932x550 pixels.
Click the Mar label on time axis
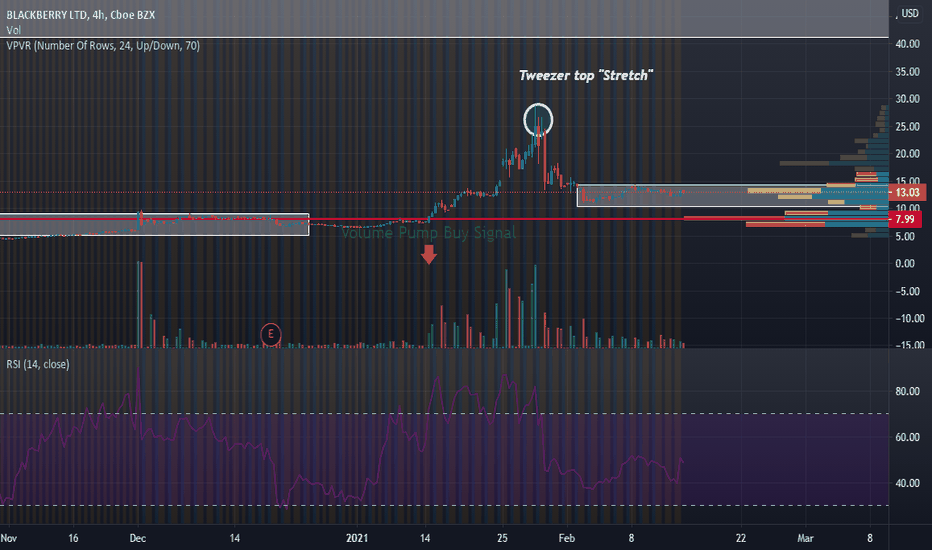click(x=805, y=538)
